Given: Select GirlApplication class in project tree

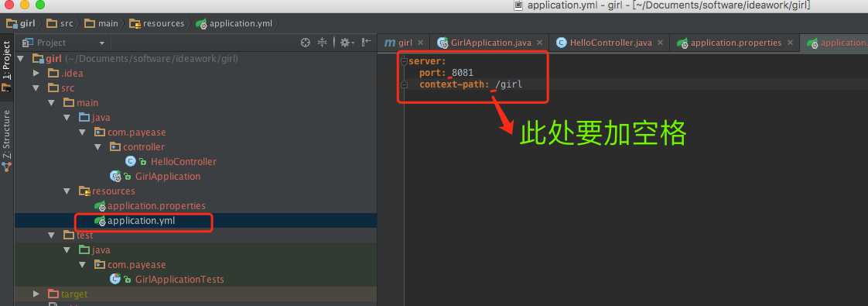Looking at the screenshot, I should (x=168, y=177).
